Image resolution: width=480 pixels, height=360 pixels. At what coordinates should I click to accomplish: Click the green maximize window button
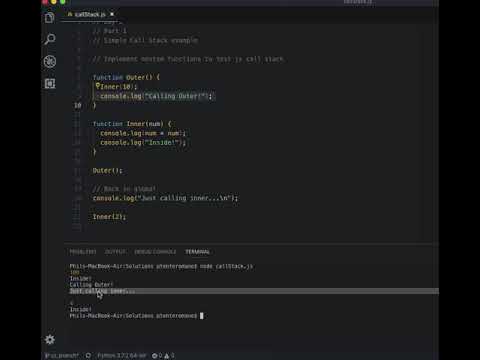[x=63, y=2]
